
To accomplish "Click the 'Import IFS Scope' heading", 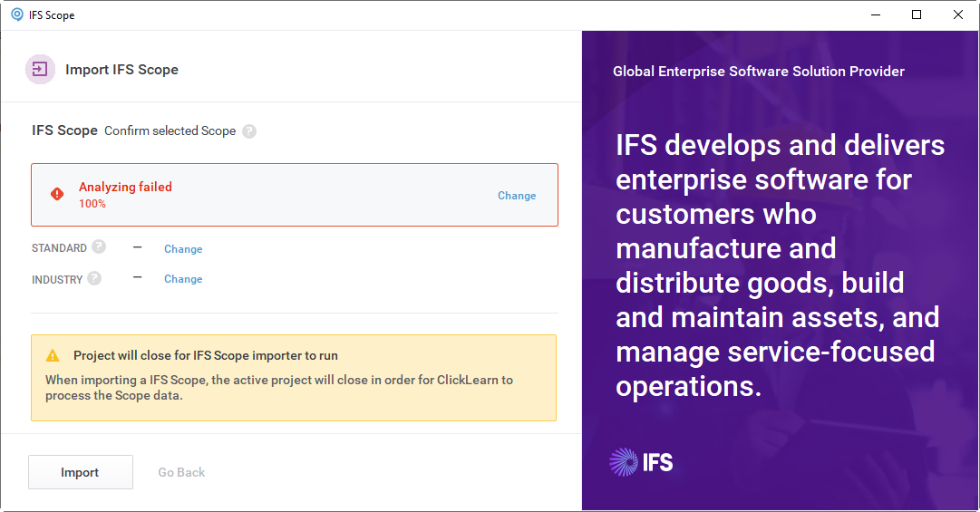I will tap(121, 69).
